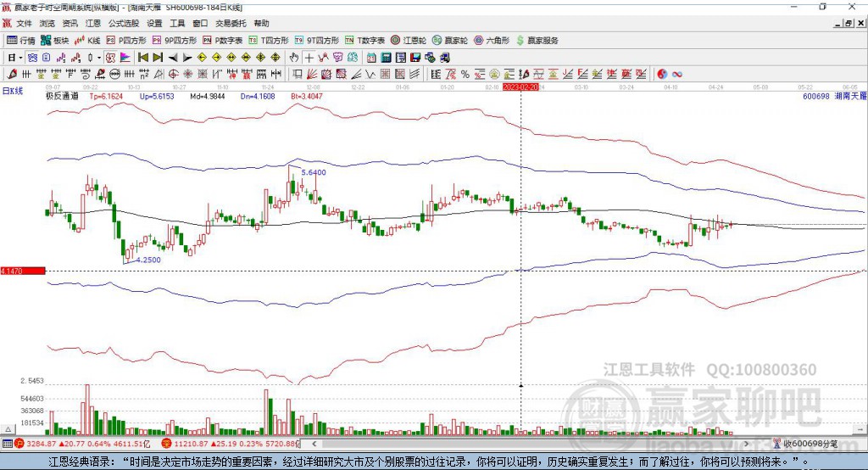Open the 工具 menu
Viewport: 868px width, 470px height.
click(177, 23)
